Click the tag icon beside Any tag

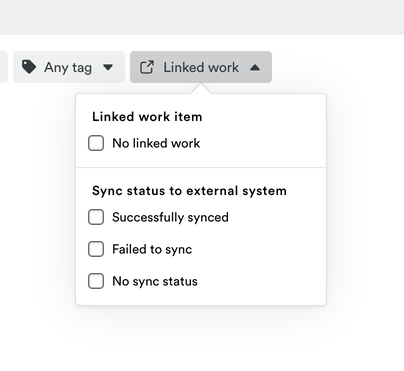pos(29,67)
